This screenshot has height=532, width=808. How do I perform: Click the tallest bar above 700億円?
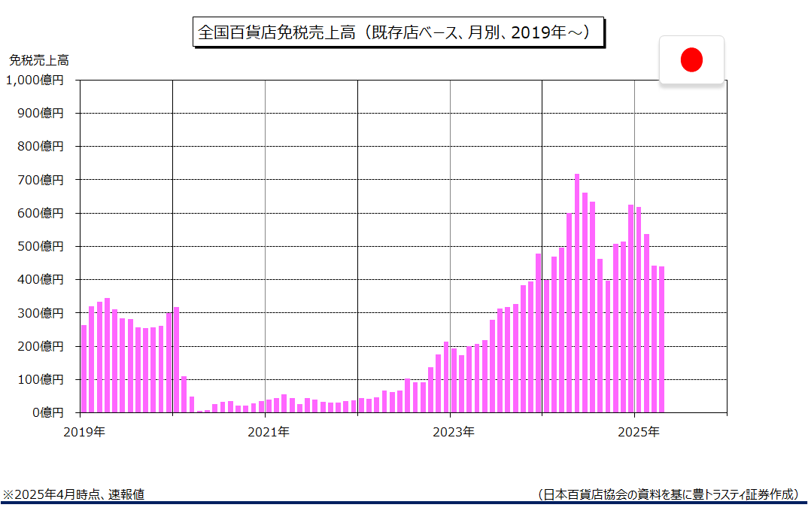(x=577, y=293)
